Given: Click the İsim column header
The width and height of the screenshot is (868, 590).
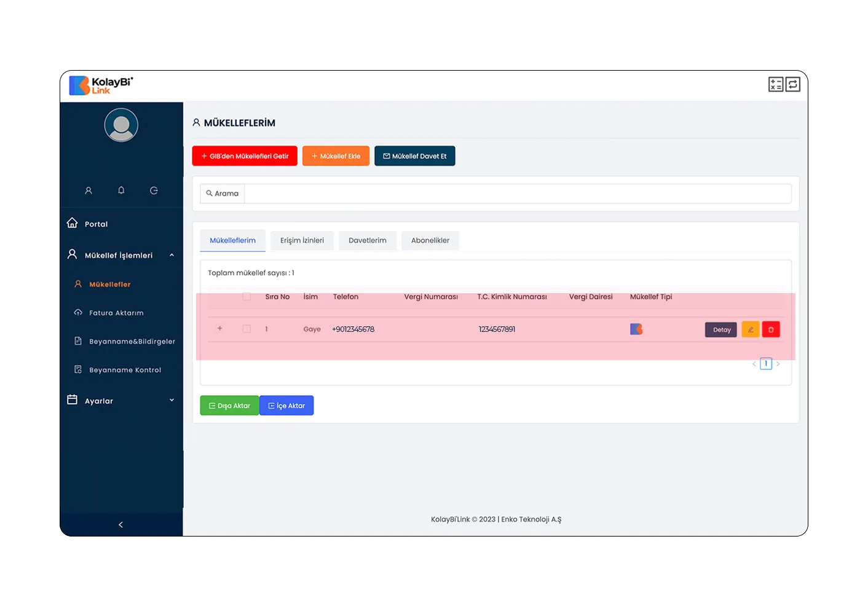Looking at the screenshot, I should pos(310,297).
